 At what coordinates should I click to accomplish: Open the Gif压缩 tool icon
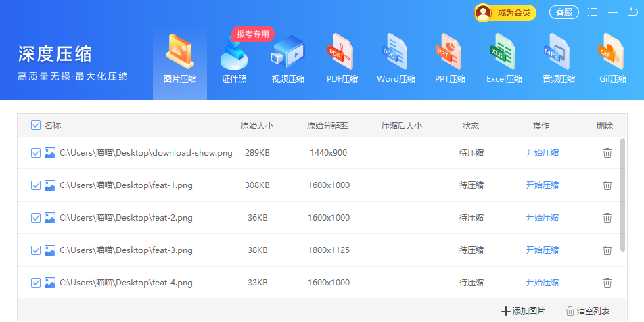(x=611, y=52)
